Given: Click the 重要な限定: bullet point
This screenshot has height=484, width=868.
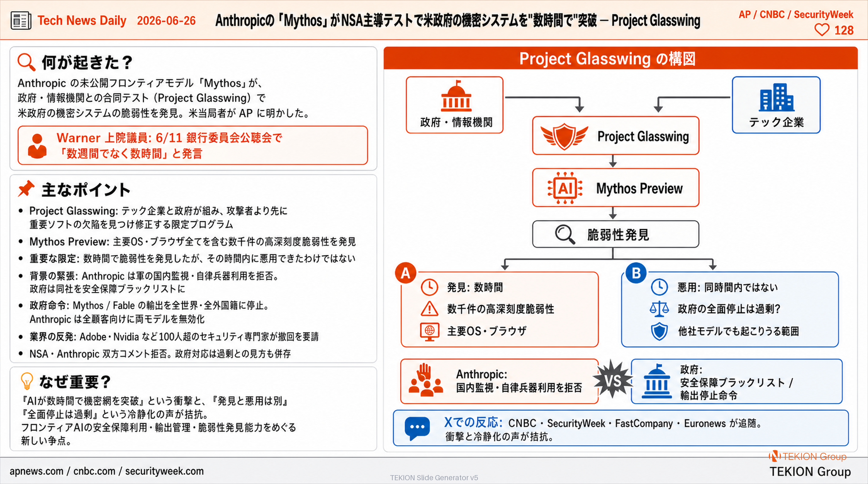Looking at the screenshot, I should coord(192,258).
